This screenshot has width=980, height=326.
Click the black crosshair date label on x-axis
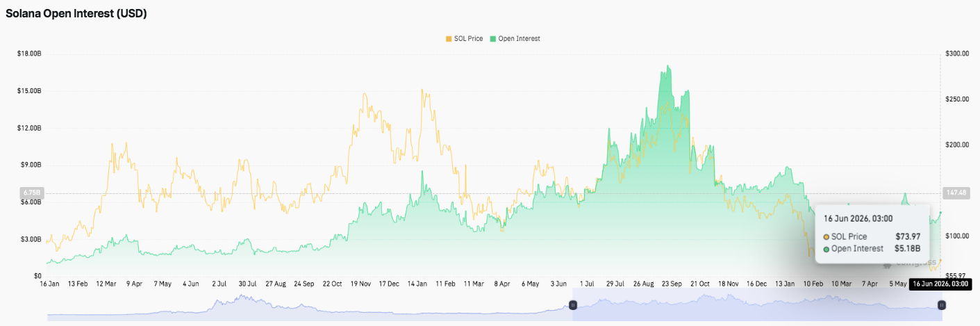tap(940, 284)
